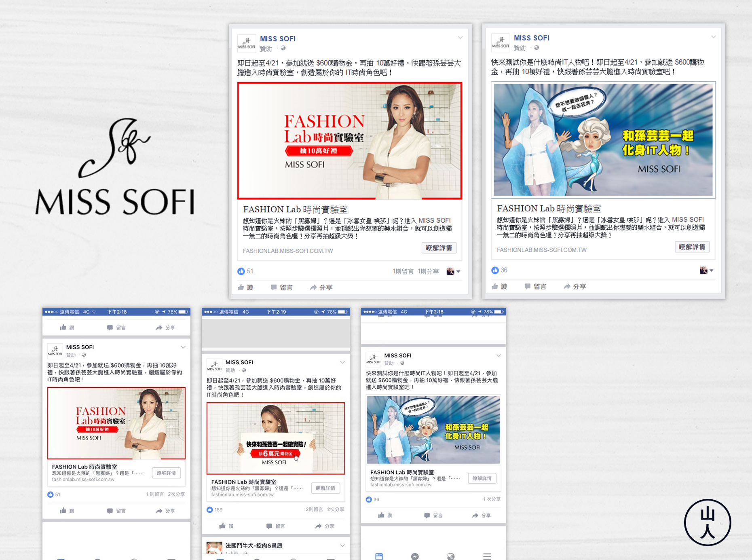Expand the chevron on the 法國鬥牛犬 post
Screen dimensions: 752x560
click(x=342, y=545)
